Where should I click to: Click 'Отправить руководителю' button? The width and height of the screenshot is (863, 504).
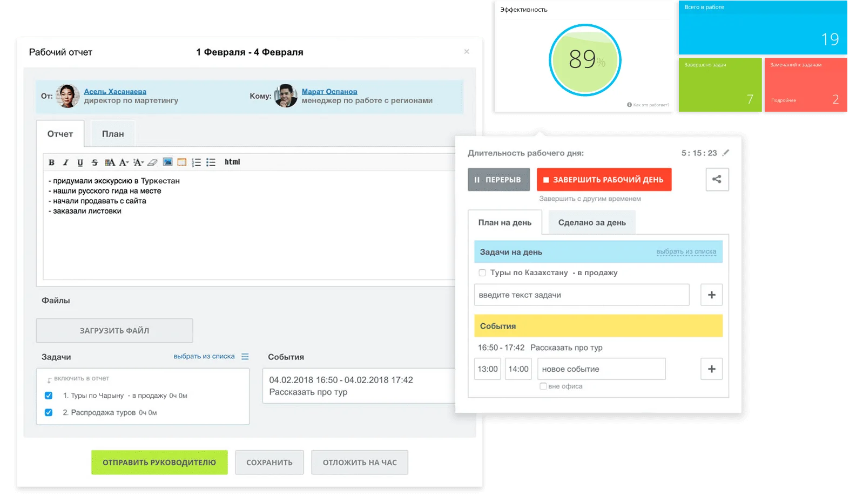(159, 462)
